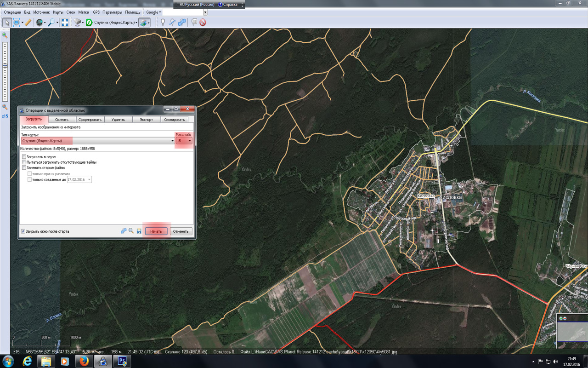Expand the globe icon dropdown arrow
Viewport: 588px width, 368px height.
pyautogui.click(x=45, y=22)
